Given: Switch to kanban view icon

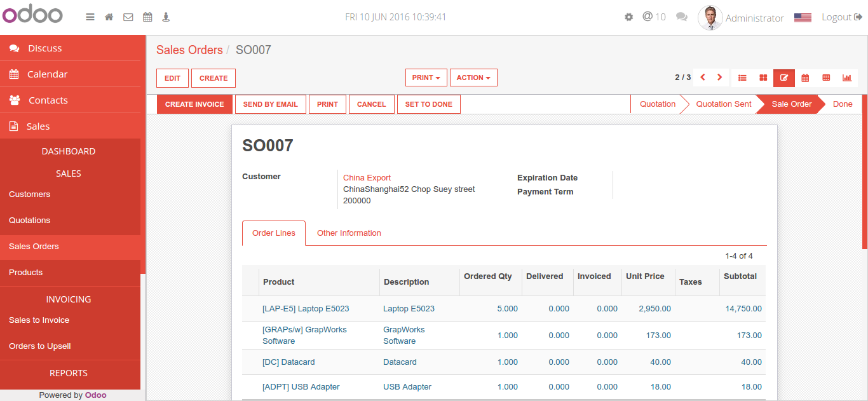Looking at the screenshot, I should [x=763, y=78].
